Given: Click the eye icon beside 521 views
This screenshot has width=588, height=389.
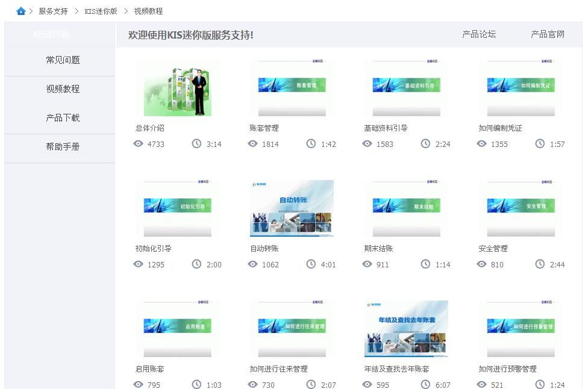Looking at the screenshot, I should coord(481,385).
